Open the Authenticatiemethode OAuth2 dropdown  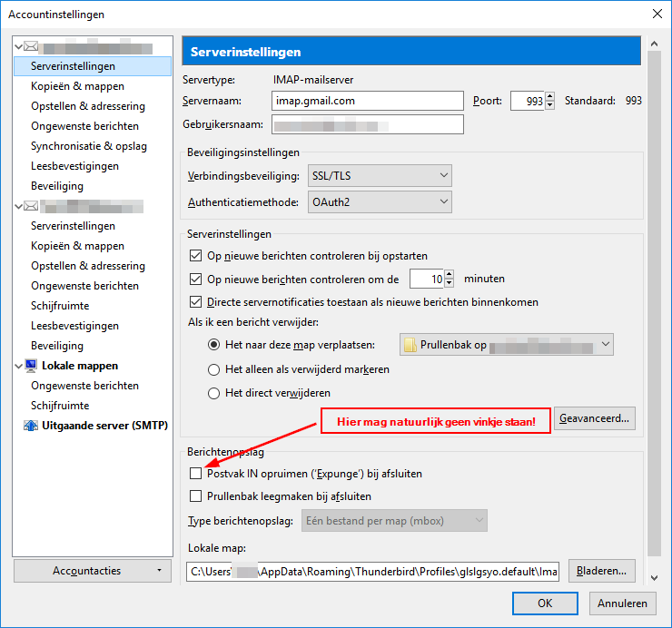pyautogui.click(x=380, y=201)
